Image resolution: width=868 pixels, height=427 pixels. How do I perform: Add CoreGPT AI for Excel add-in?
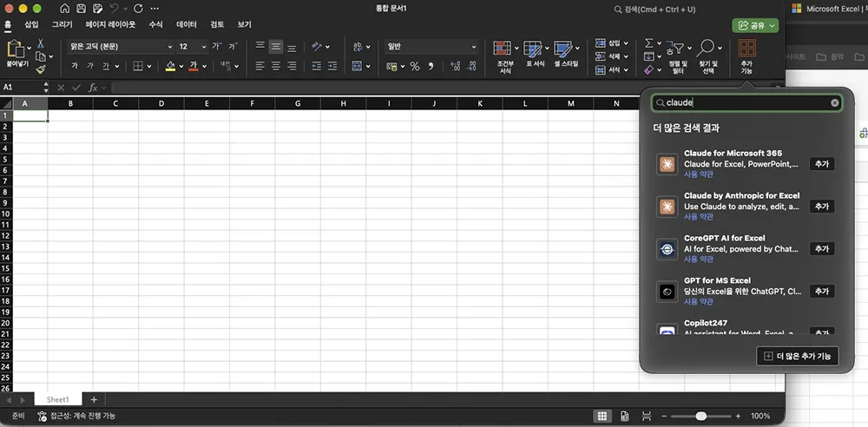pyautogui.click(x=821, y=249)
